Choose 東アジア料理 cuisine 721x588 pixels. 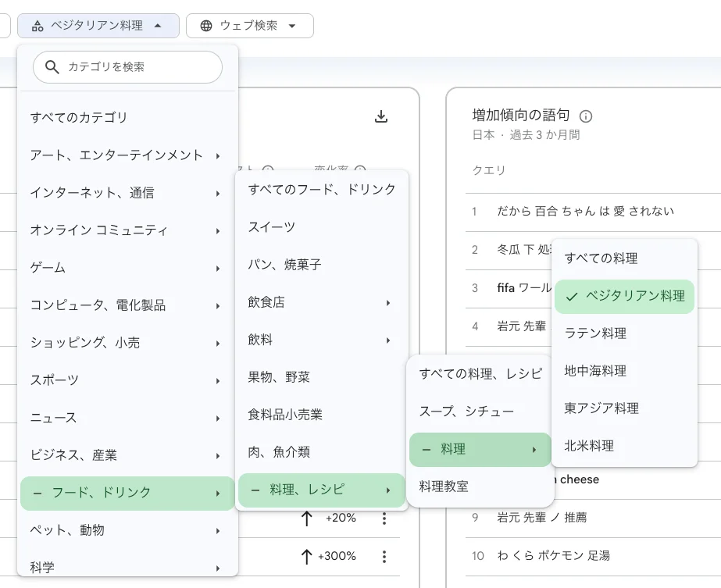click(x=624, y=408)
